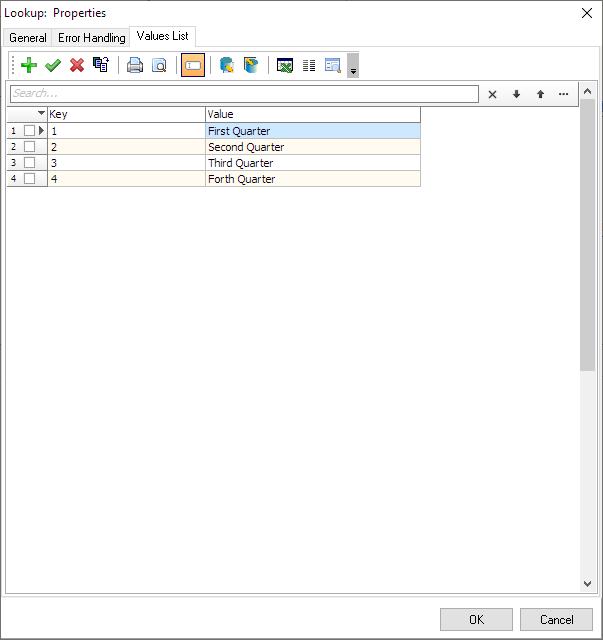Click into the Search field
This screenshot has height=640, width=603.
tap(244, 94)
